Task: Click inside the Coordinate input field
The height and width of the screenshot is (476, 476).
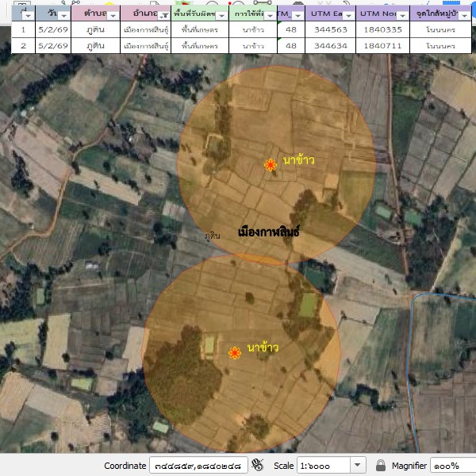Action: coord(198,466)
